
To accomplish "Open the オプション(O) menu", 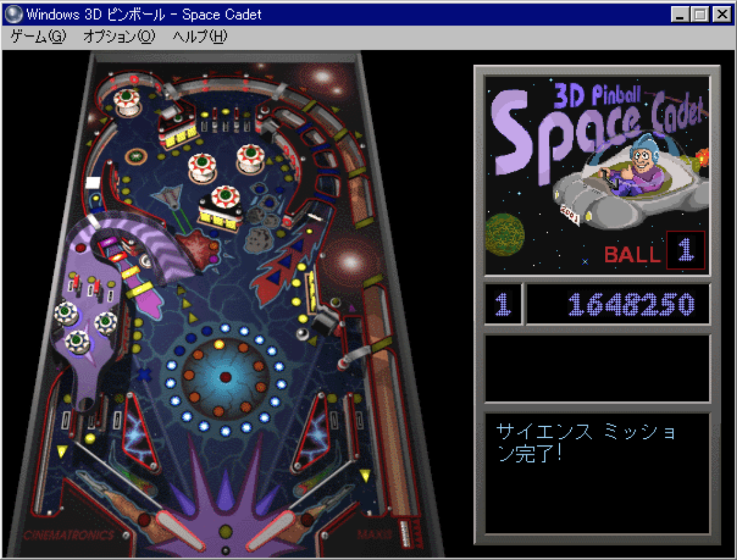I will click(x=119, y=36).
